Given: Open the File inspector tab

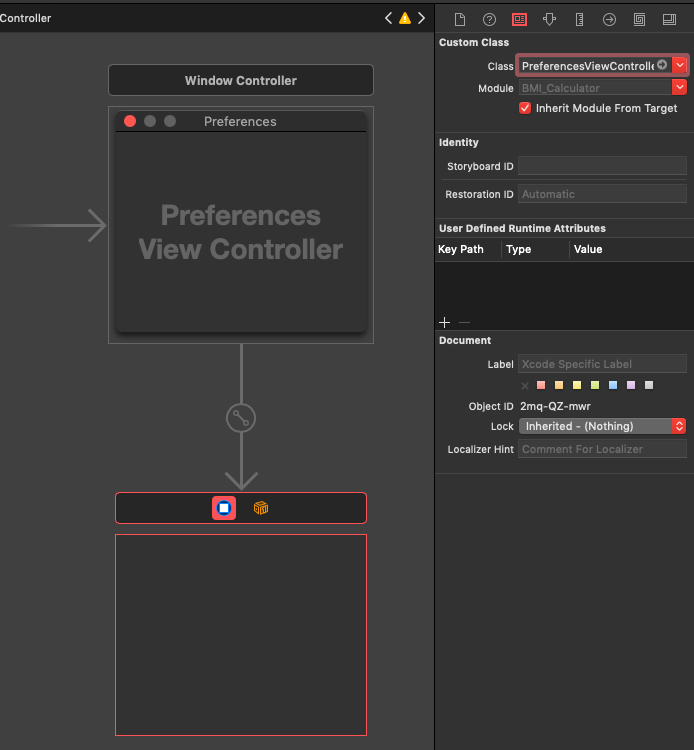Looking at the screenshot, I should tap(460, 19).
